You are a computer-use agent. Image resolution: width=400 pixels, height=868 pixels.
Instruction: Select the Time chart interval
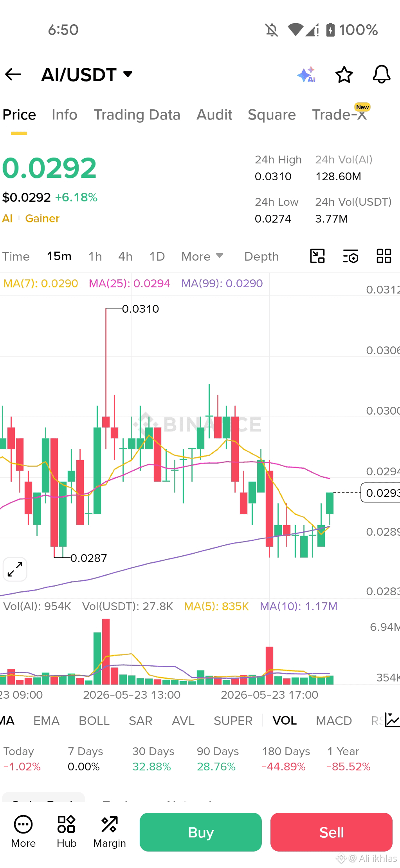point(16,256)
